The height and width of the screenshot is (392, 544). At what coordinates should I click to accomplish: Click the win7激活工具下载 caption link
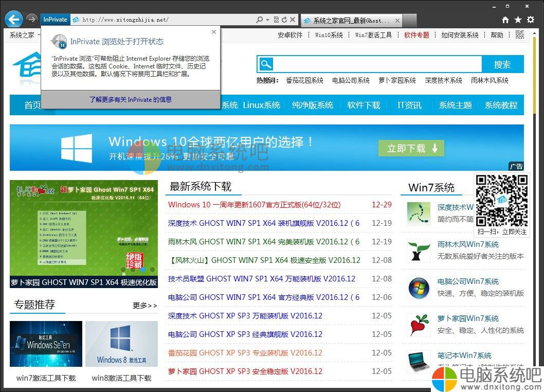coord(46,378)
